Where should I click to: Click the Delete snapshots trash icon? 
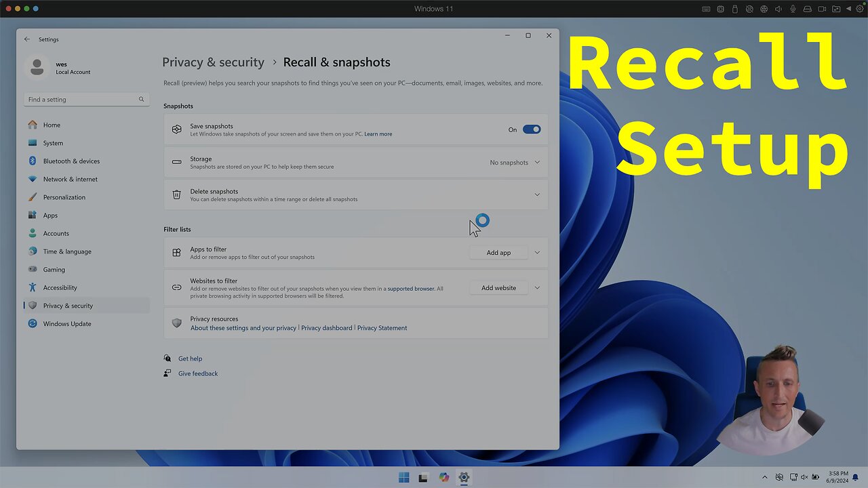[x=176, y=195]
